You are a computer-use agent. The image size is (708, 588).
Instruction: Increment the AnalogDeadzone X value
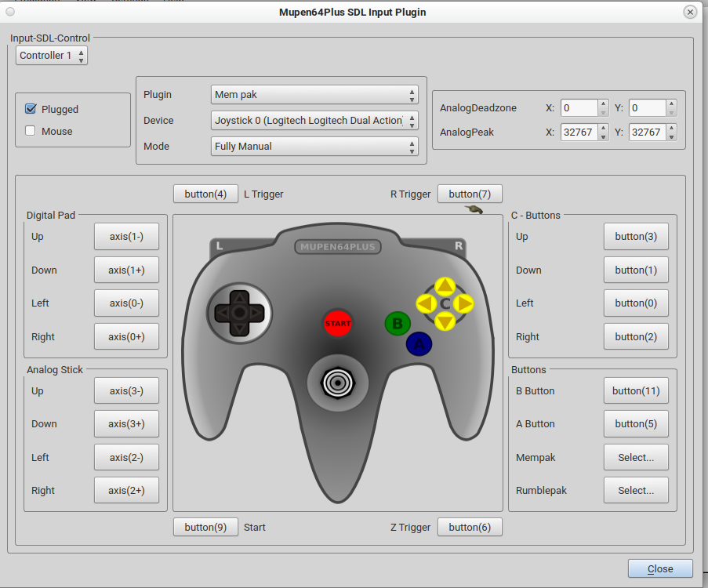[602, 103]
